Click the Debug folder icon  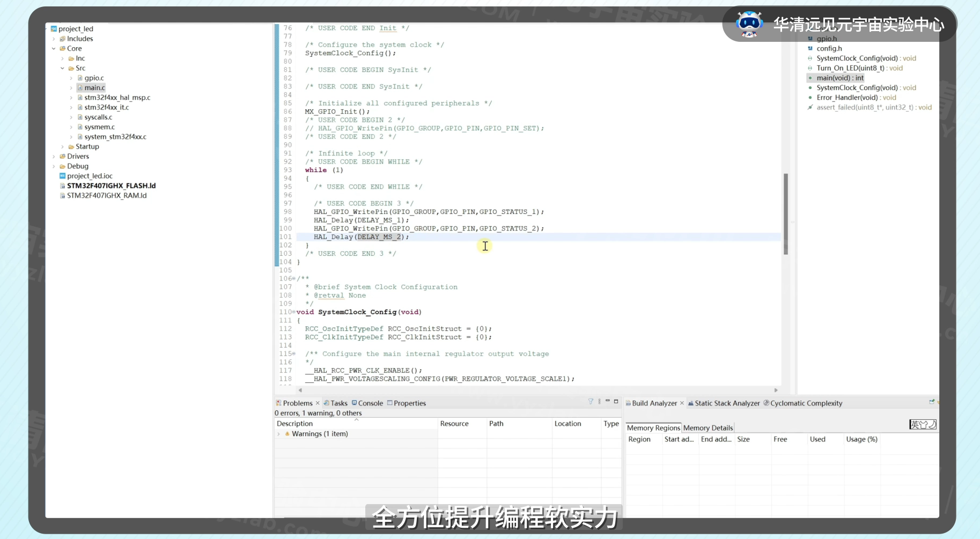click(x=62, y=166)
